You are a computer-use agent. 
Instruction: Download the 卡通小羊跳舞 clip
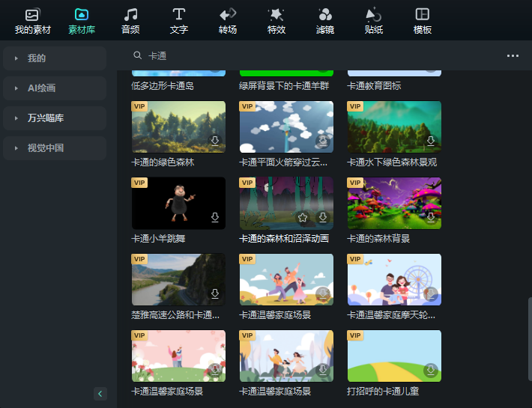[215, 218]
